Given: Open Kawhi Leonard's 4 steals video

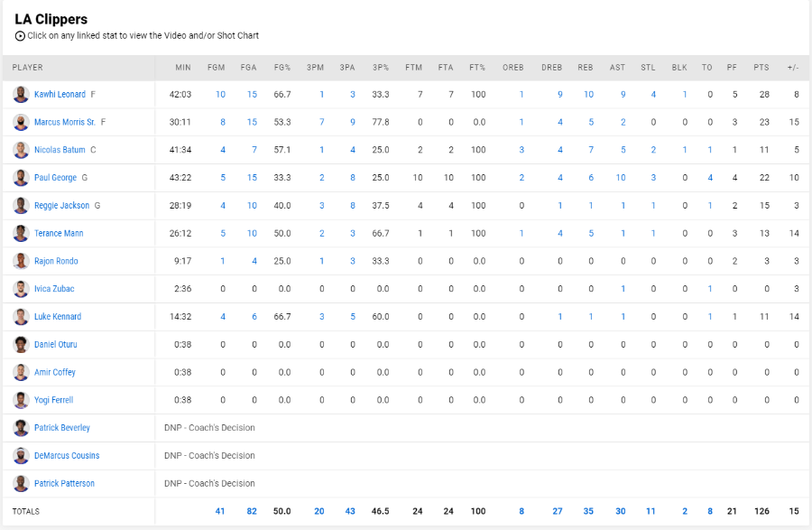Looking at the screenshot, I should (x=653, y=94).
